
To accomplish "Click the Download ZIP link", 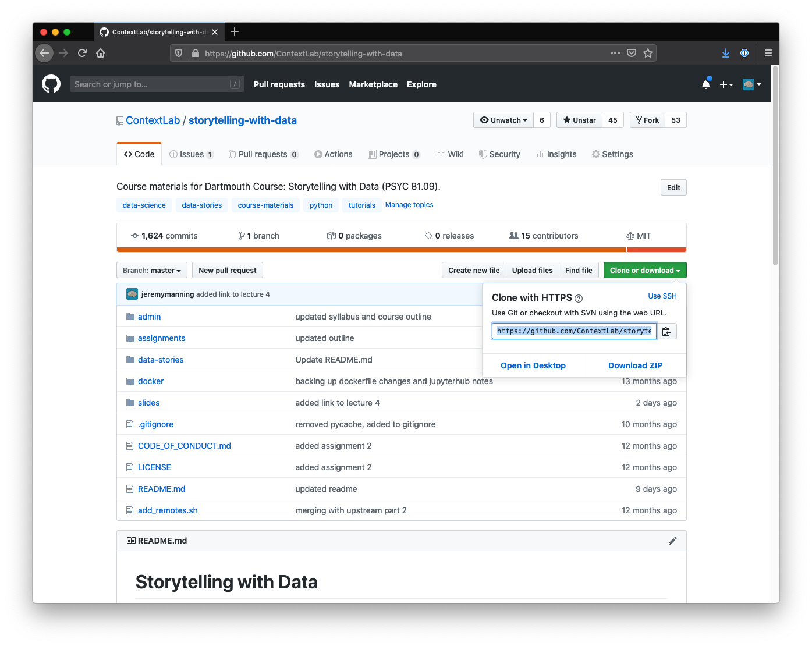I will pyautogui.click(x=634, y=365).
